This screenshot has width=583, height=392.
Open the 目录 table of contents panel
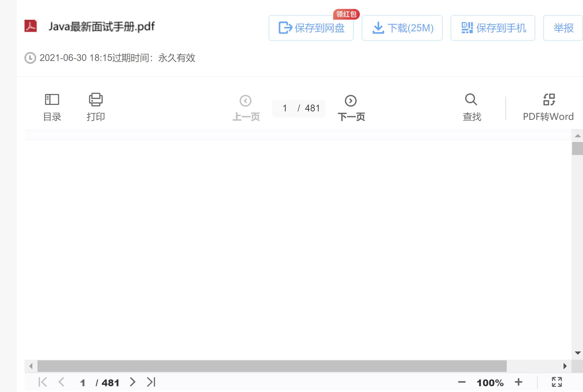point(52,107)
